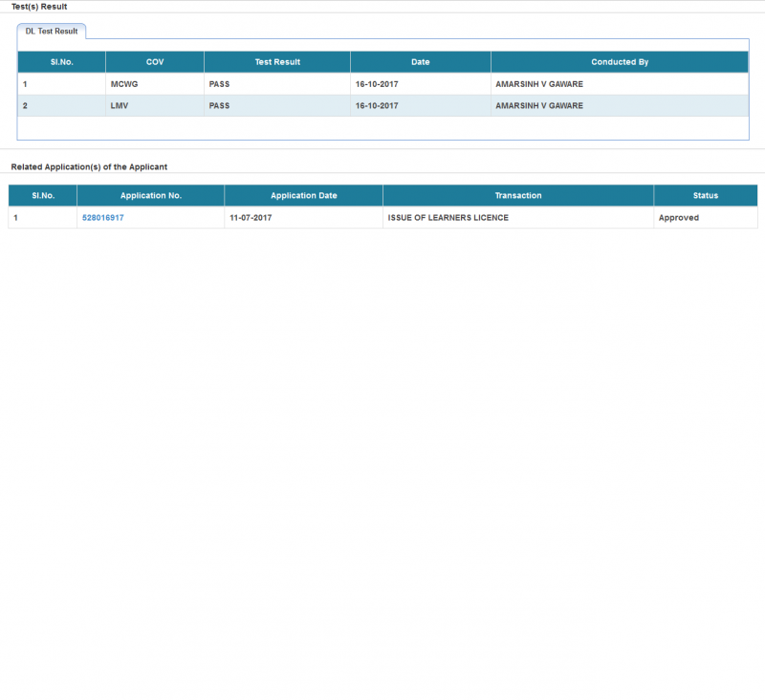
Task: Click the Test(s) Result section heading
Action: point(39,7)
